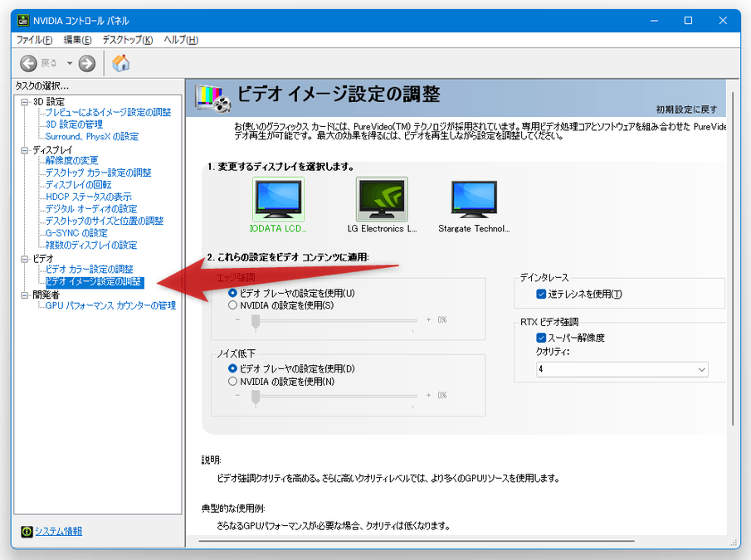Click the vertical scrollbar of settings pane
Viewport: 751px width, 560px height.
click(733, 259)
